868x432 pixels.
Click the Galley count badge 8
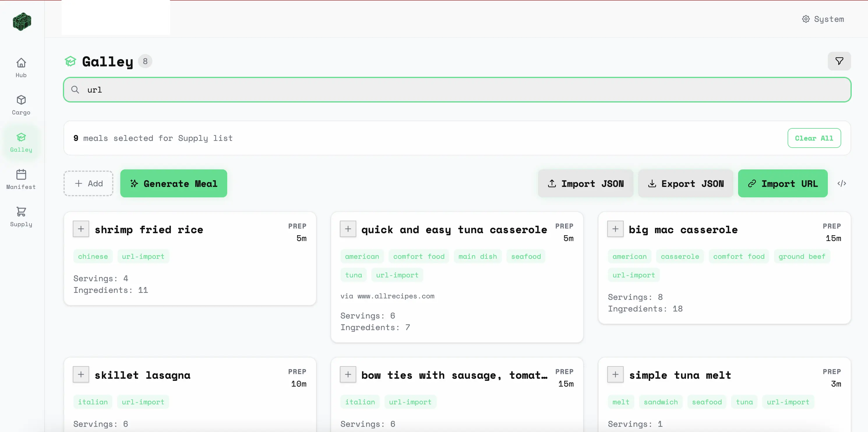coord(145,61)
